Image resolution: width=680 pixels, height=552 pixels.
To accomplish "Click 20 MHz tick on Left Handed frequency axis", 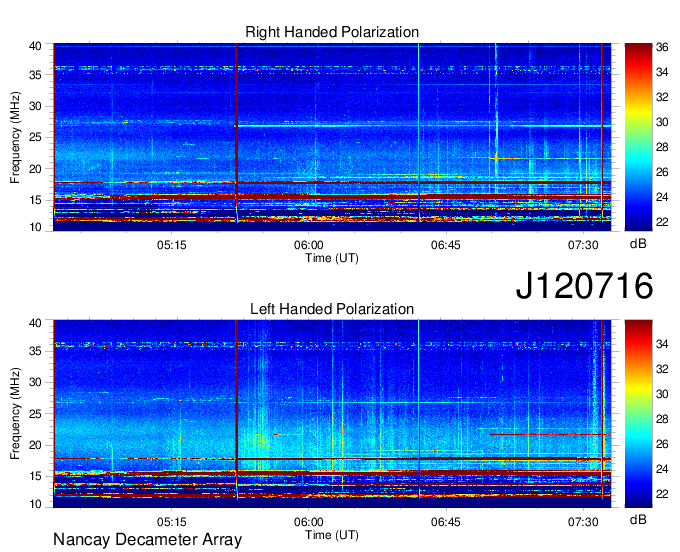I will click(x=35, y=445).
